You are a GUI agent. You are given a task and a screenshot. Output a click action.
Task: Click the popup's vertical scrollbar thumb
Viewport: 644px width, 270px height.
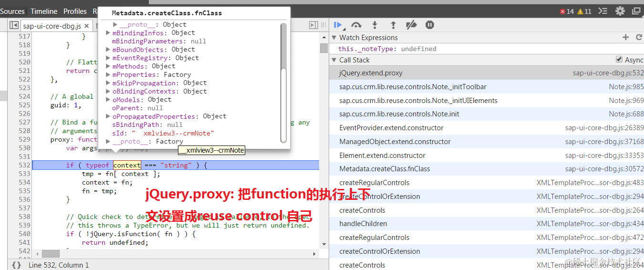[x=283, y=105]
